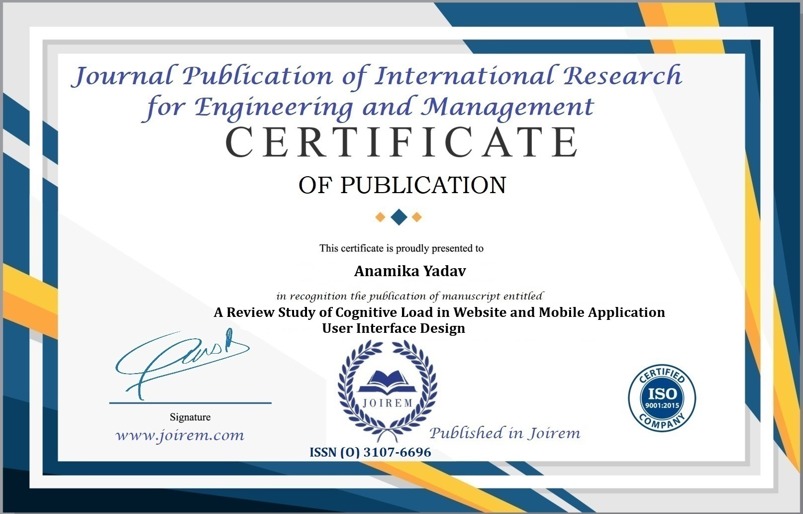Click "in recognition the publication of manuscript entitled"
803x514 pixels.
point(410,296)
